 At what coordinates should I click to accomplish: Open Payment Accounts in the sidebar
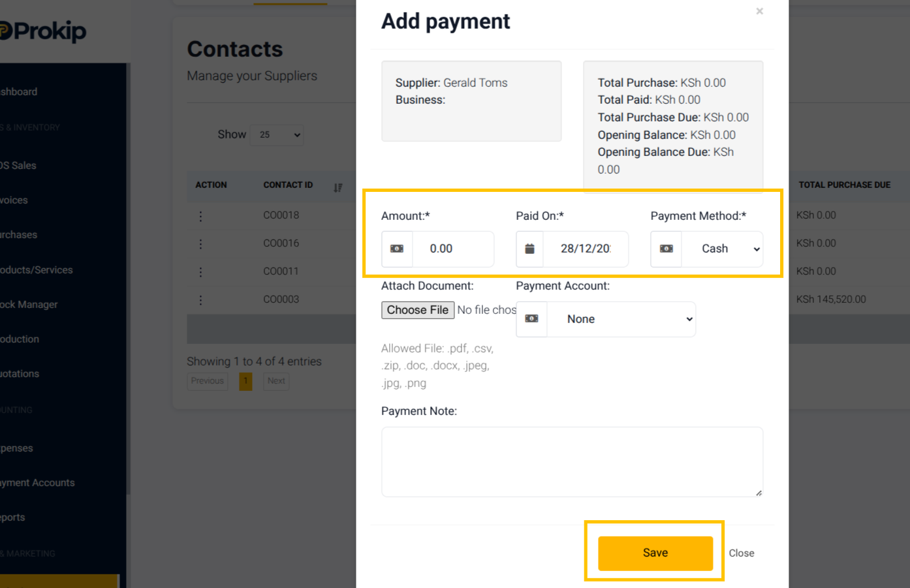coord(38,483)
